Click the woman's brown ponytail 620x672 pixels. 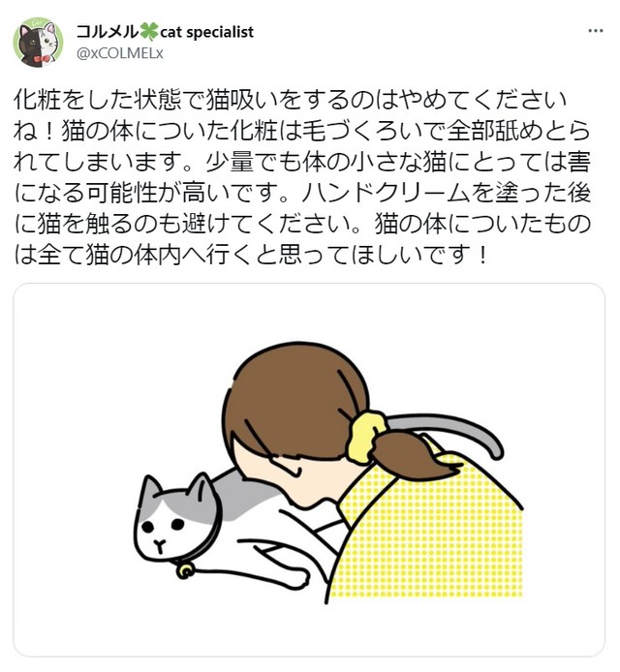point(414,456)
